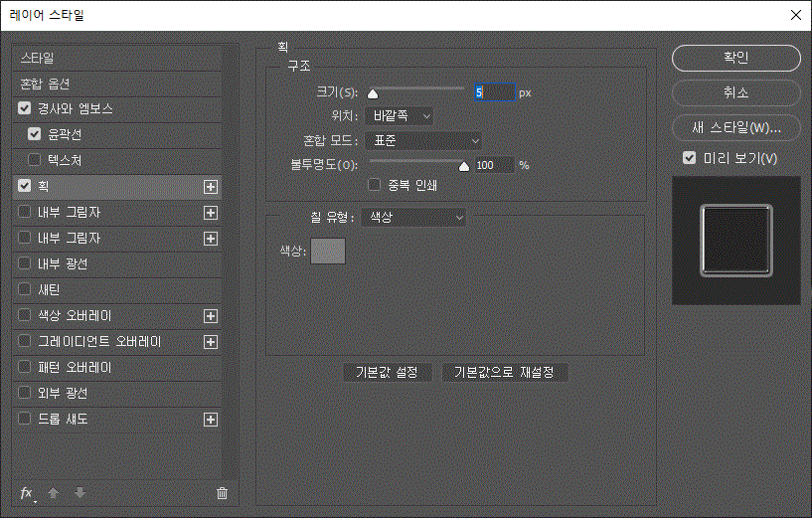Click the plus icon beside 획
This screenshot has width=812, height=518.
click(x=211, y=187)
